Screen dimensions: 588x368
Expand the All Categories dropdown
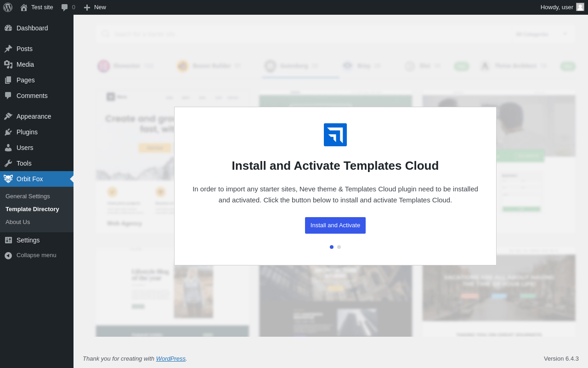coord(541,34)
